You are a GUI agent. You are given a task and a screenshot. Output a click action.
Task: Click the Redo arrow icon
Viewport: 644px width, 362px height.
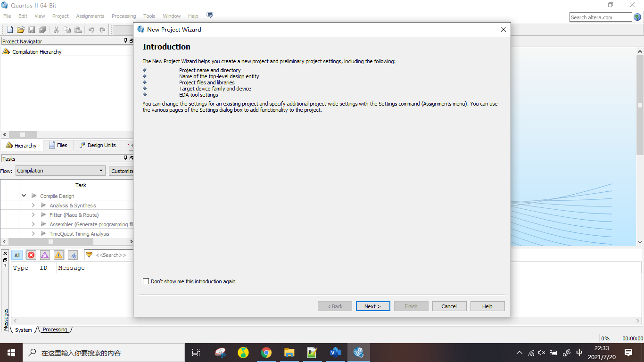[x=102, y=30]
